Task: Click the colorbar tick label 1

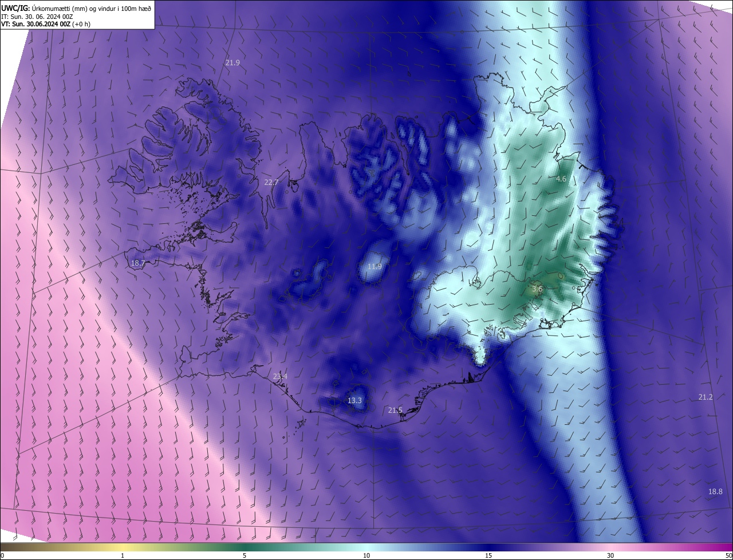Action: coord(123,555)
